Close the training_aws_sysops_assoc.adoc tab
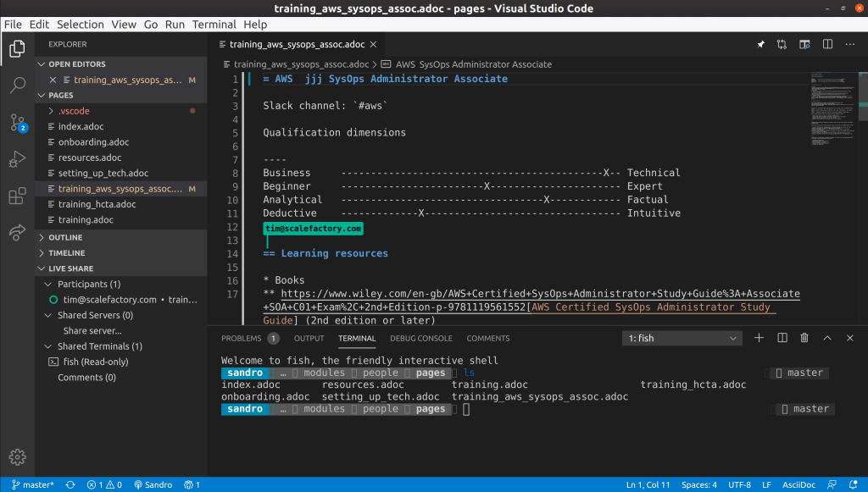This screenshot has height=492, width=868. point(373,44)
